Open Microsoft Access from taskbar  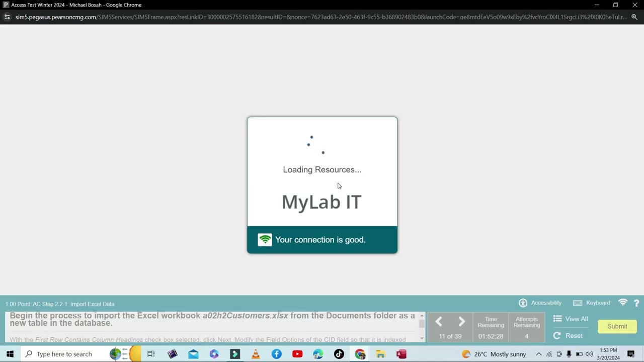pyautogui.click(x=401, y=354)
